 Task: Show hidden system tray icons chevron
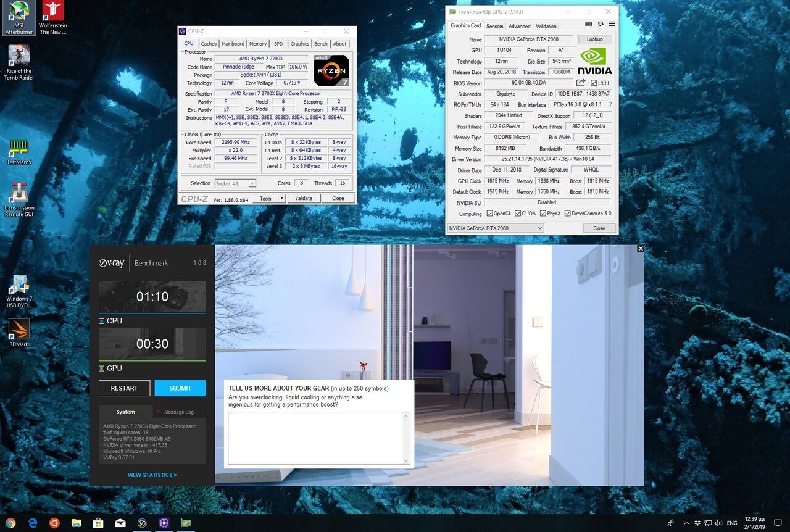(686, 523)
